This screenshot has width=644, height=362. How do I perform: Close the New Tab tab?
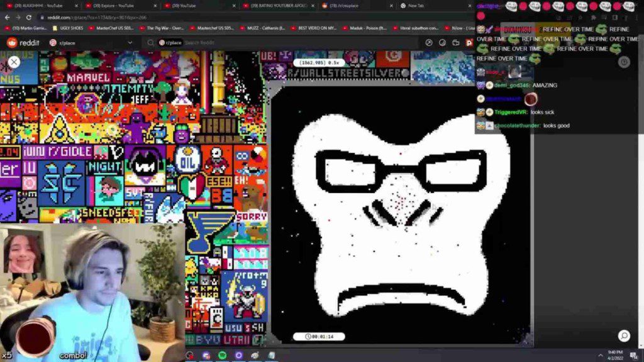click(x=470, y=6)
